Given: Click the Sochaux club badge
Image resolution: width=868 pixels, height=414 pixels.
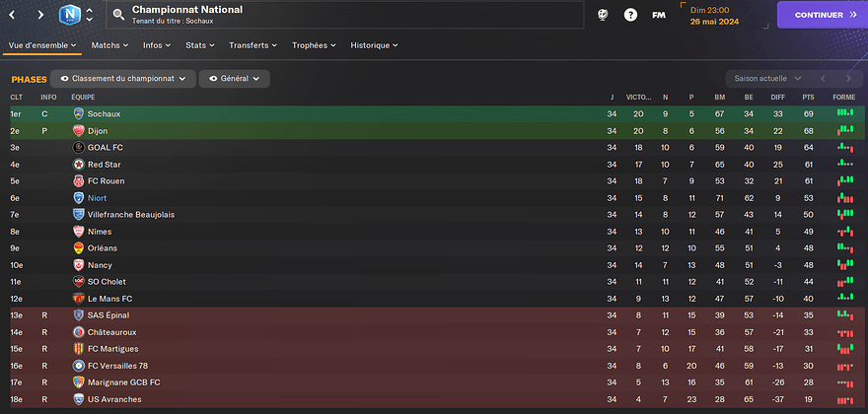Looking at the screenshot, I should 78,114.
